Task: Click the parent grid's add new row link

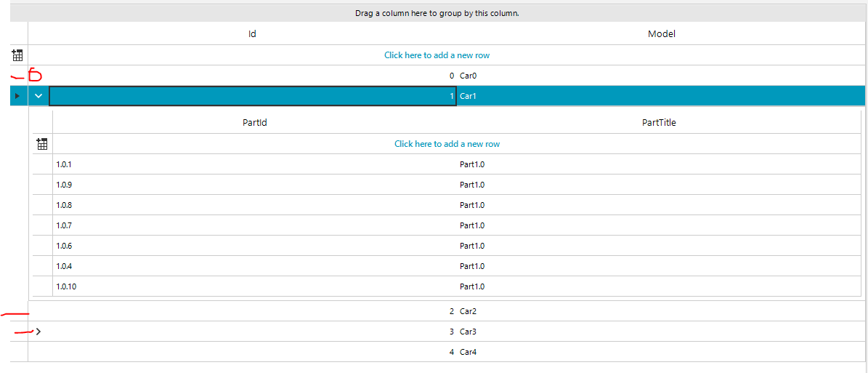Action: coord(442,55)
